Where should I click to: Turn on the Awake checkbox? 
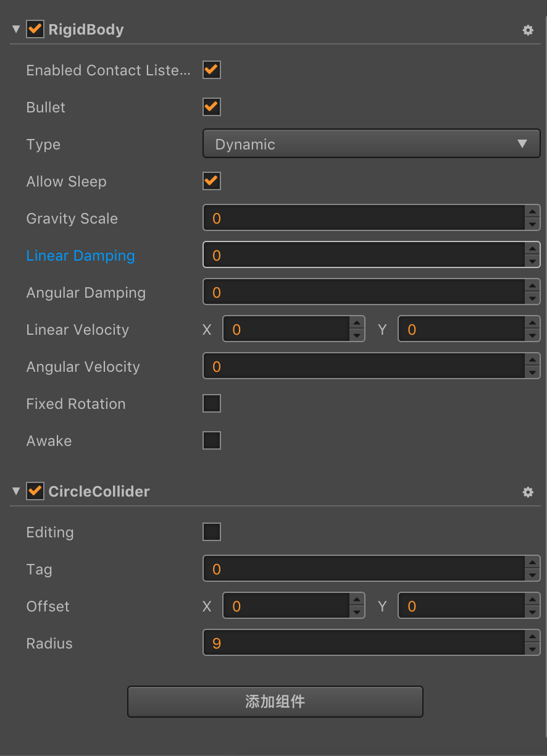point(212,440)
